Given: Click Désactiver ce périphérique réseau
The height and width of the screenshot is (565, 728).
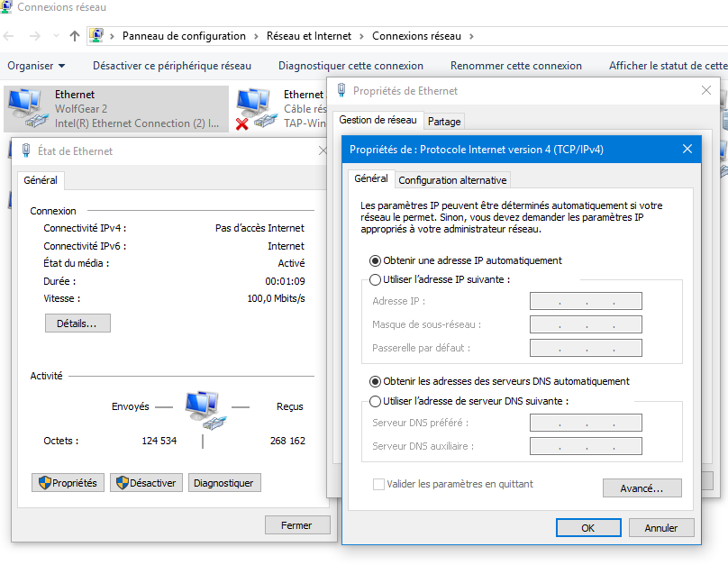Looking at the screenshot, I should (172, 66).
